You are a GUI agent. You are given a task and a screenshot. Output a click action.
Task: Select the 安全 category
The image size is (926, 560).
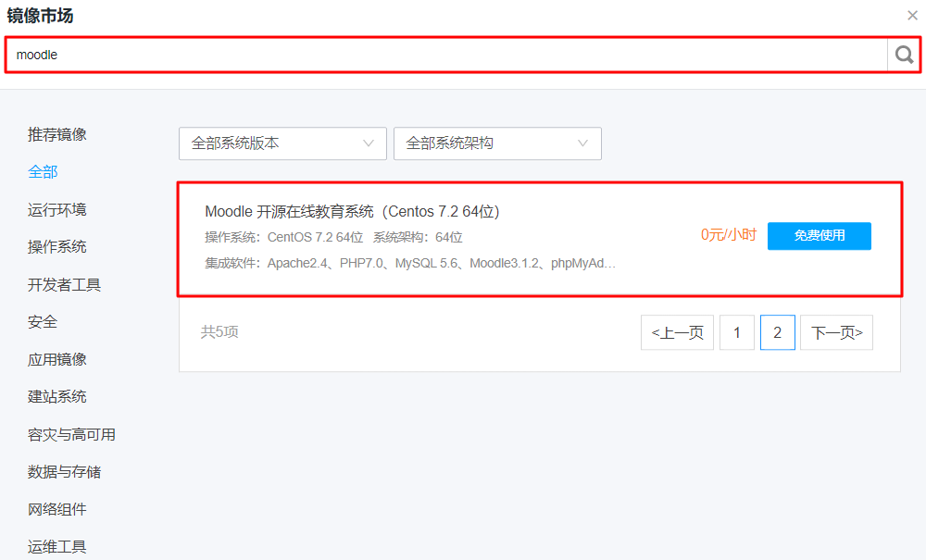coord(43,321)
